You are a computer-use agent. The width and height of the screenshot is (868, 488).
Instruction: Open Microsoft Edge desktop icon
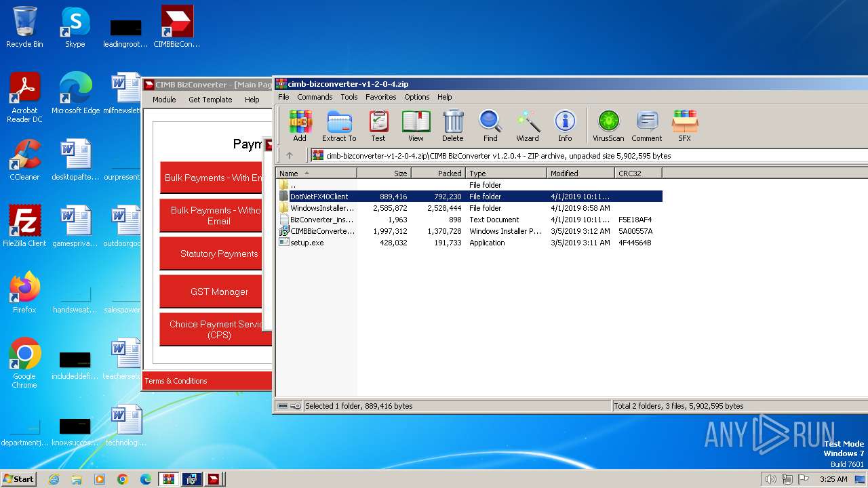point(75,93)
